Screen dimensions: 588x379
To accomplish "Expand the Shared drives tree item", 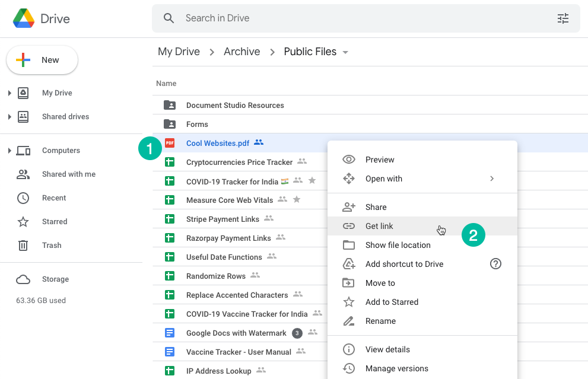I will [x=11, y=116].
